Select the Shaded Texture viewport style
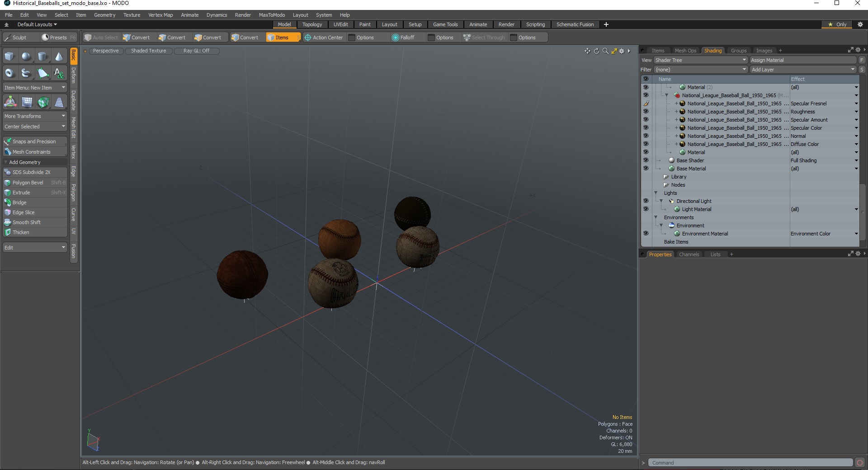Screen dimensions: 868x470 pyautogui.click(x=148, y=51)
